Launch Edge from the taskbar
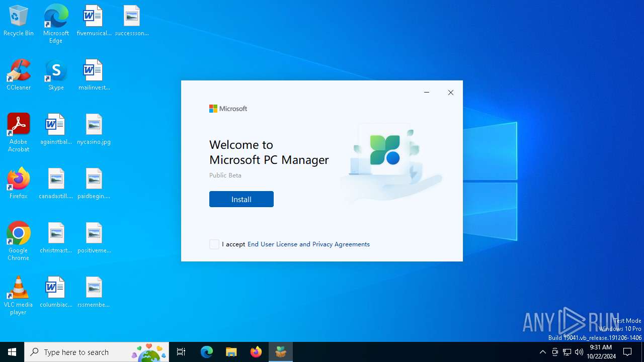644x362 pixels. (207, 352)
